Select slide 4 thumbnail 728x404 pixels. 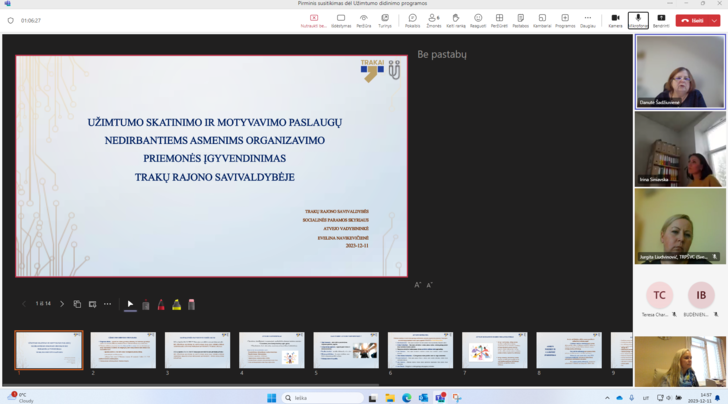click(x=272, y=350)
